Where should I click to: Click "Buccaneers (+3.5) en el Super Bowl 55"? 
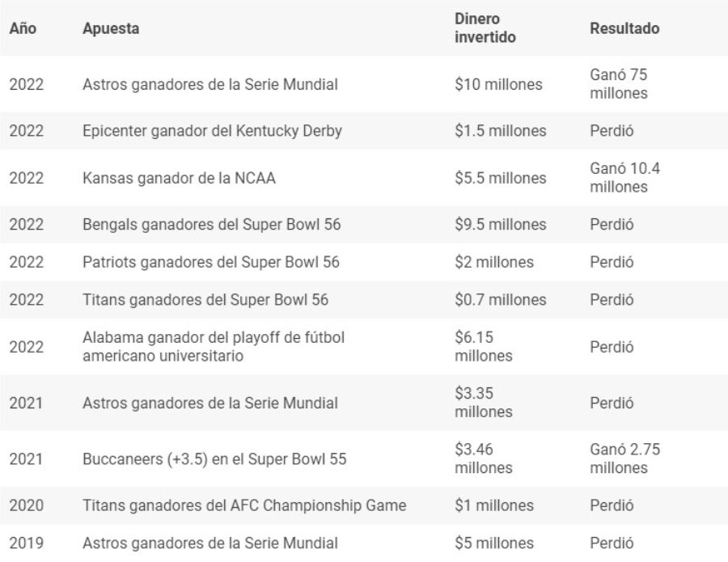point(214,458)
